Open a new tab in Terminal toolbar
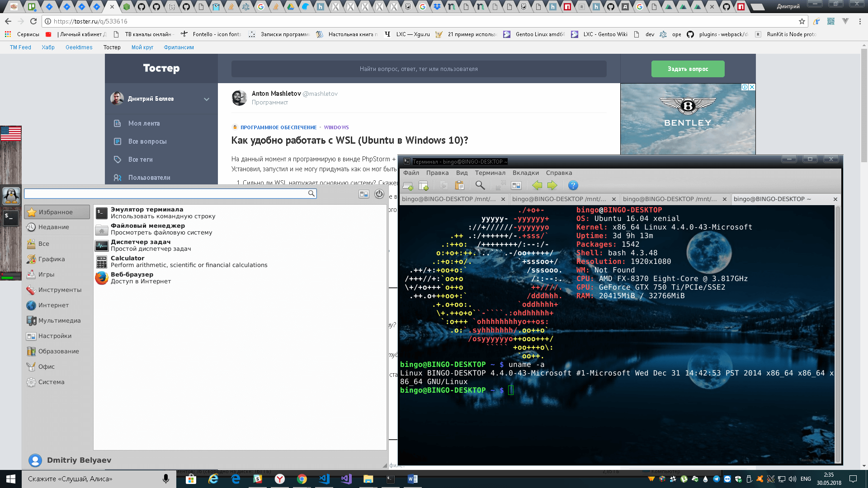Screen dimensions: 868x488 (x=408, y=185)
